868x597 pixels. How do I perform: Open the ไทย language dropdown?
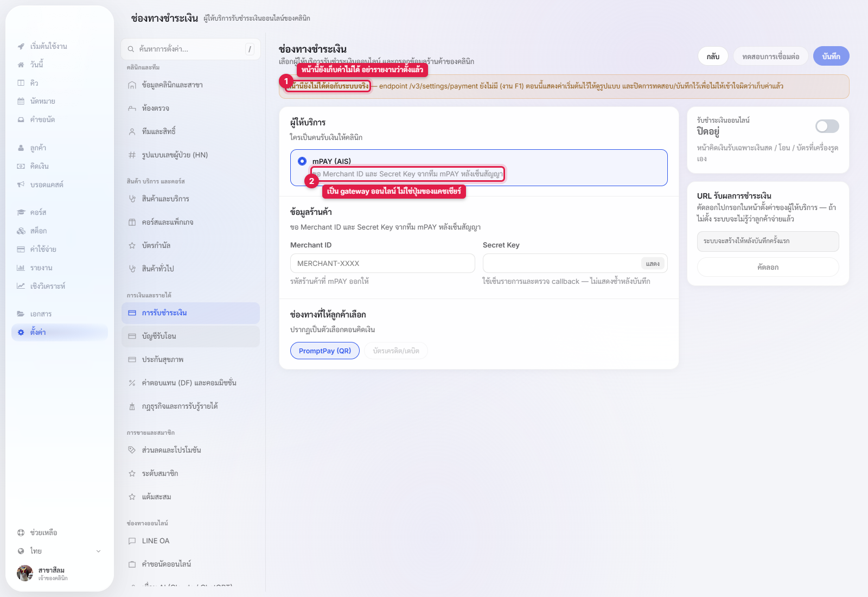[60, 551]
